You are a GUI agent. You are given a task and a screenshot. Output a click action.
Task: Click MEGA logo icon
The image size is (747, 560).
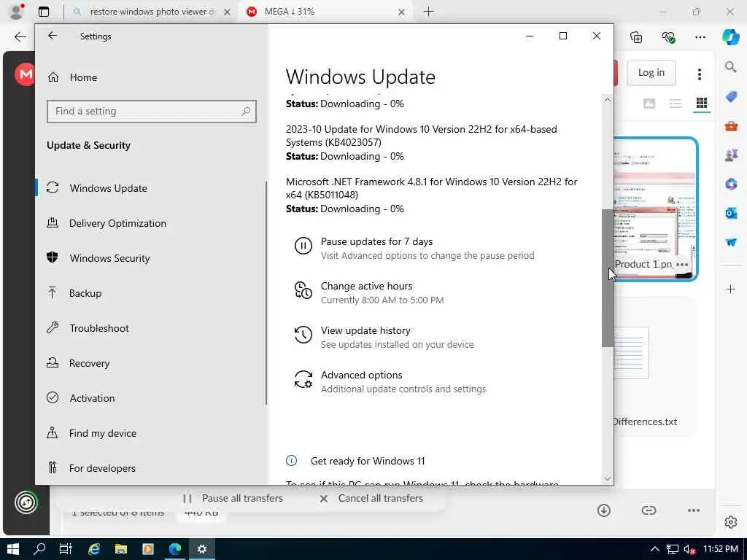pos(25,74)
